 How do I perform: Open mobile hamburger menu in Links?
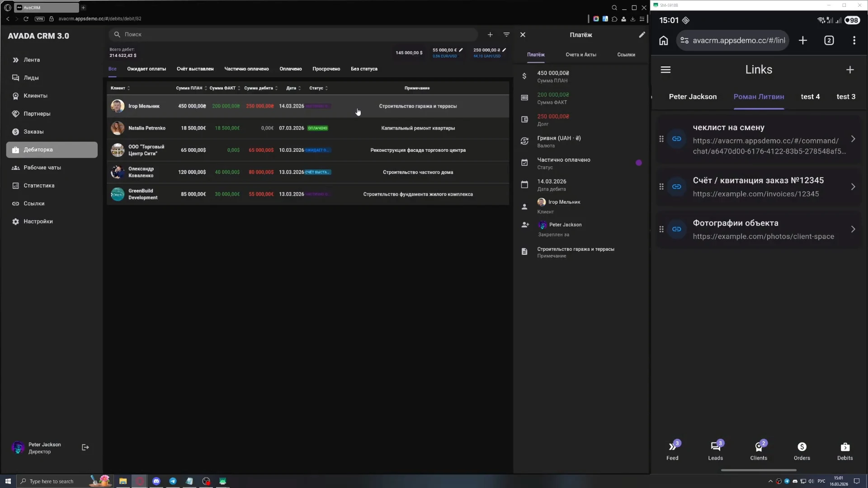coord(665,70)
